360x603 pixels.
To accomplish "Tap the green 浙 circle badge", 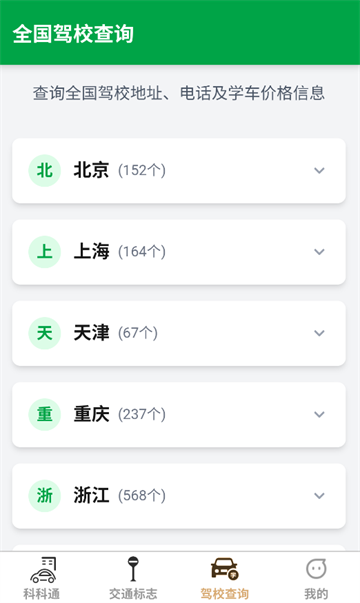I will (x=45, y=496).
